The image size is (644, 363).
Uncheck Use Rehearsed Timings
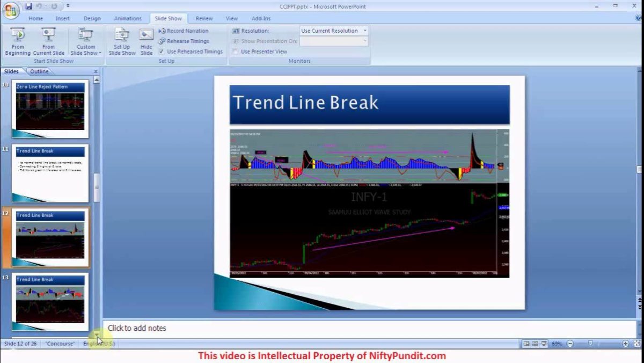[162, 52]
